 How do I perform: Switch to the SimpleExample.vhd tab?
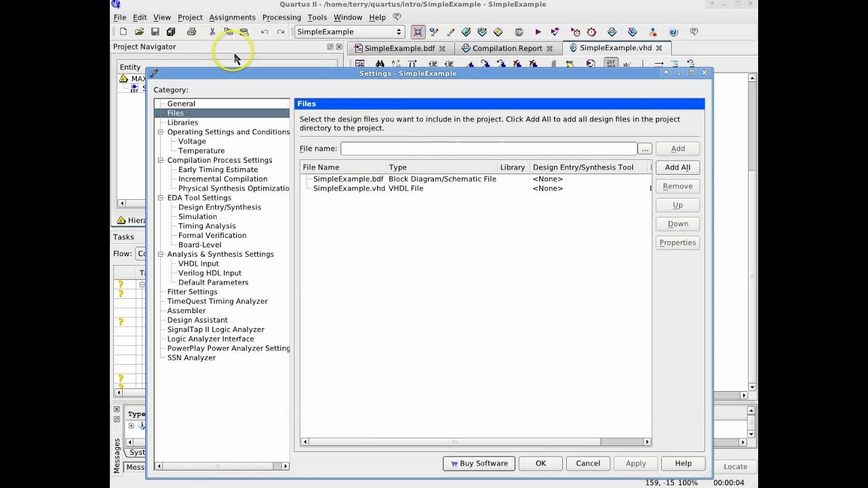[x=616, y=48]
